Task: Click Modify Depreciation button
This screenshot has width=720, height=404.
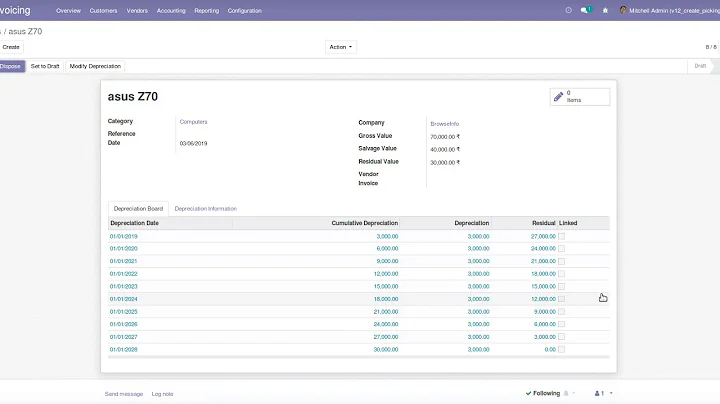Action: 95,66
